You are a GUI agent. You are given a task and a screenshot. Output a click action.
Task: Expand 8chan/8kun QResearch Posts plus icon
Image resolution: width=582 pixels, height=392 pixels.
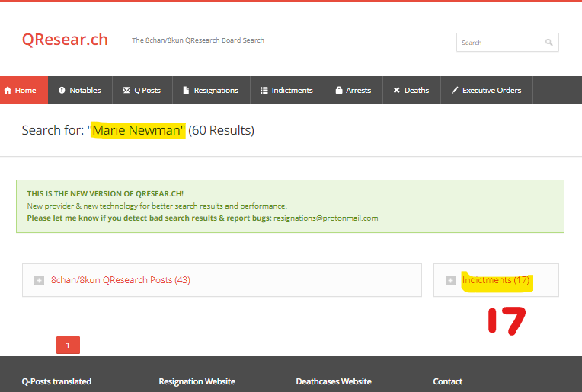tap(39, 280)
